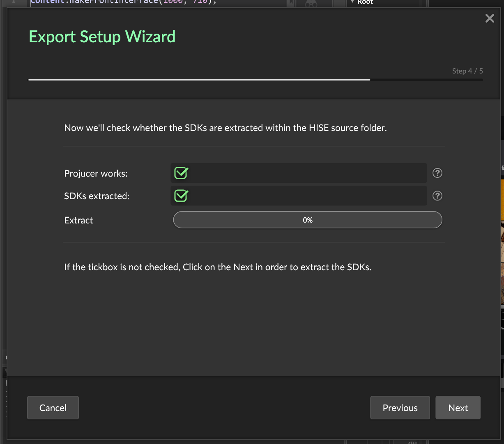Close the Export Setup Wizard dialog
The image size is (504, 444).
489,18
